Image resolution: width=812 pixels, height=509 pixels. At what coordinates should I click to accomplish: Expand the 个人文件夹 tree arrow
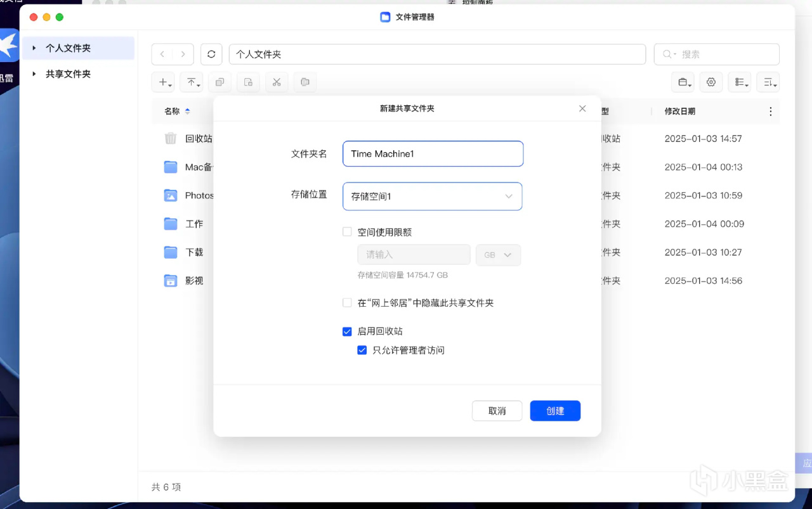coord(34,48)
